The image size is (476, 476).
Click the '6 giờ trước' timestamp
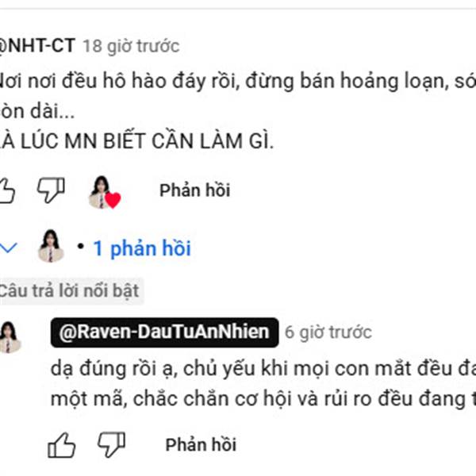tap(328, 332)
